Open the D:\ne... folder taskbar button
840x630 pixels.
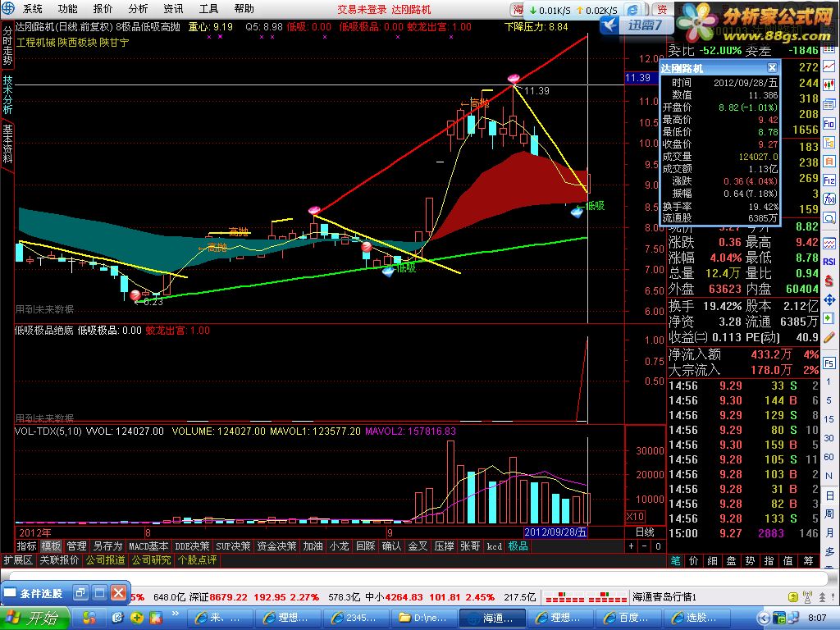tap(423, 618)
